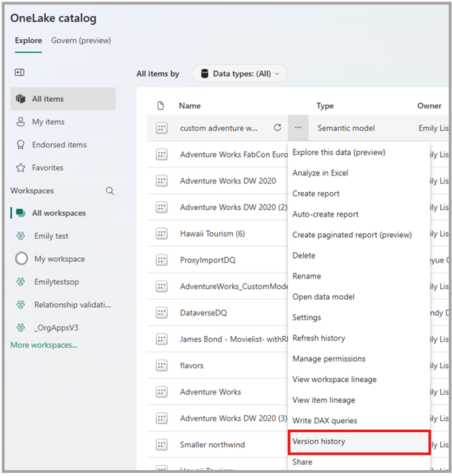Open the Adventure Works DW 2020 item
This screenshot has height=476, width=452.
point(228,181)
